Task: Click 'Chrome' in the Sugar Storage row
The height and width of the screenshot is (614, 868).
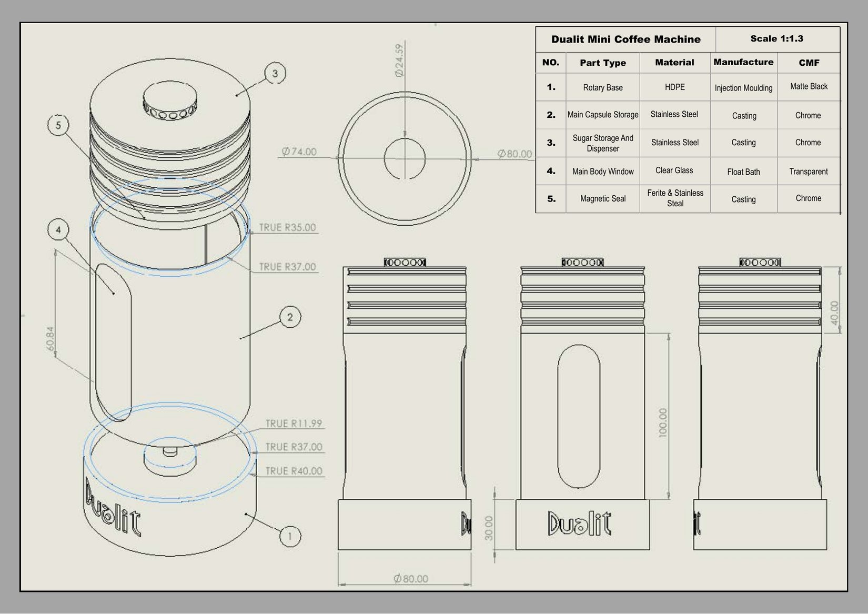Action: click(808, 143)
